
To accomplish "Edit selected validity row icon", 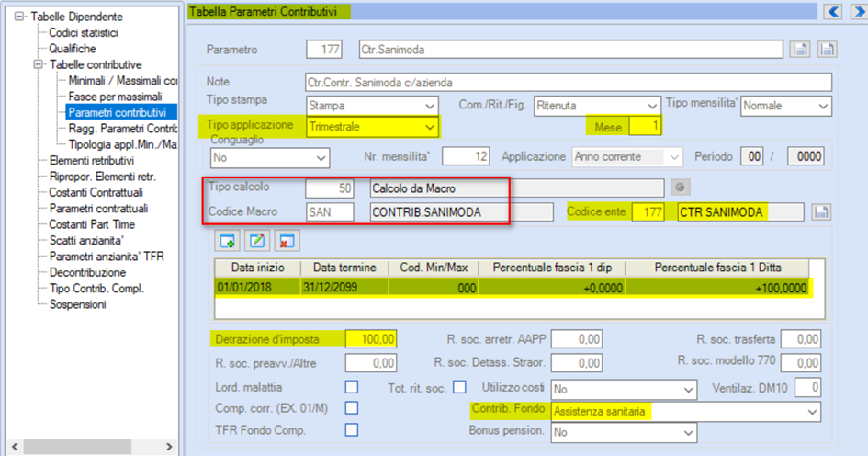I will pyautogui.click(x=257, y=241).
